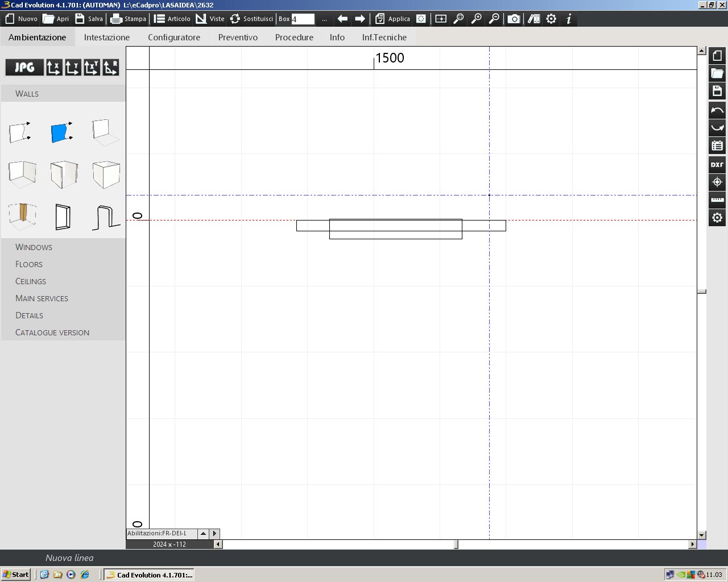This screenshot has width=728, height=582.
Task: Click the zoom extents magnifier icon
Action: [x=458, y=19]
